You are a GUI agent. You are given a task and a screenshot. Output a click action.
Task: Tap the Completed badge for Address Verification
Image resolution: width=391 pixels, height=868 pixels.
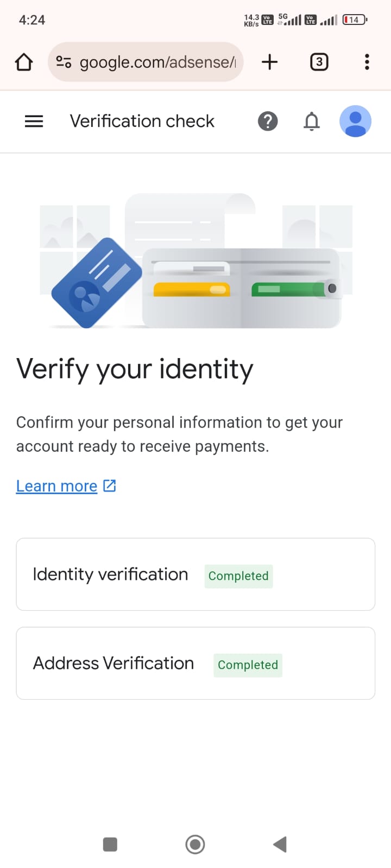[x=248, y=665]
